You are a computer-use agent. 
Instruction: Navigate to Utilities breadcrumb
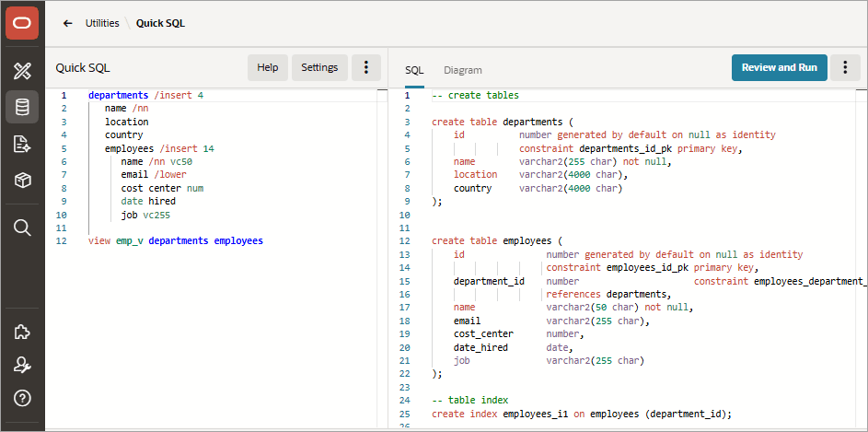(102, 23)
